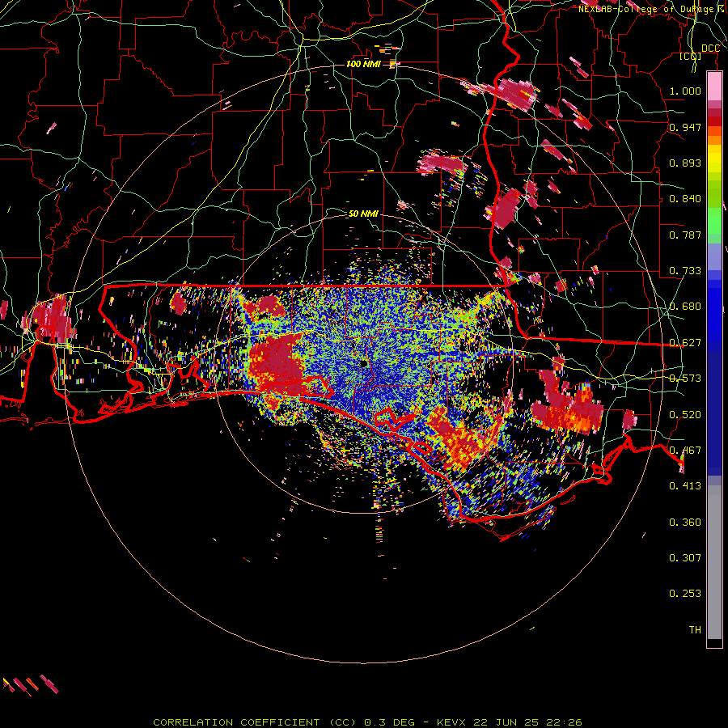
Task: Click the black radar site dot at center
Action: [x=364, y=363]
